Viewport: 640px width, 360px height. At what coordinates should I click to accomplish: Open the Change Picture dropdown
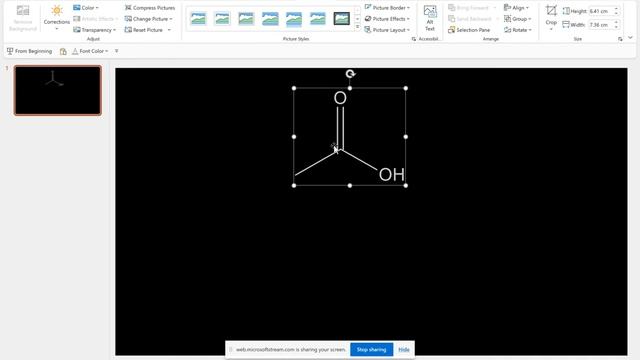[149, 19]
